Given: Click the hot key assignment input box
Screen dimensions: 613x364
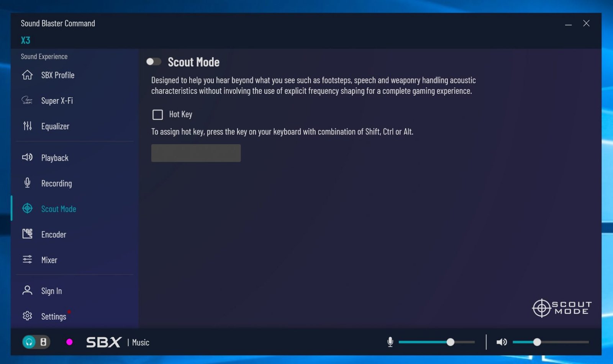Looking at the screenshot, I should coord(196,153).
